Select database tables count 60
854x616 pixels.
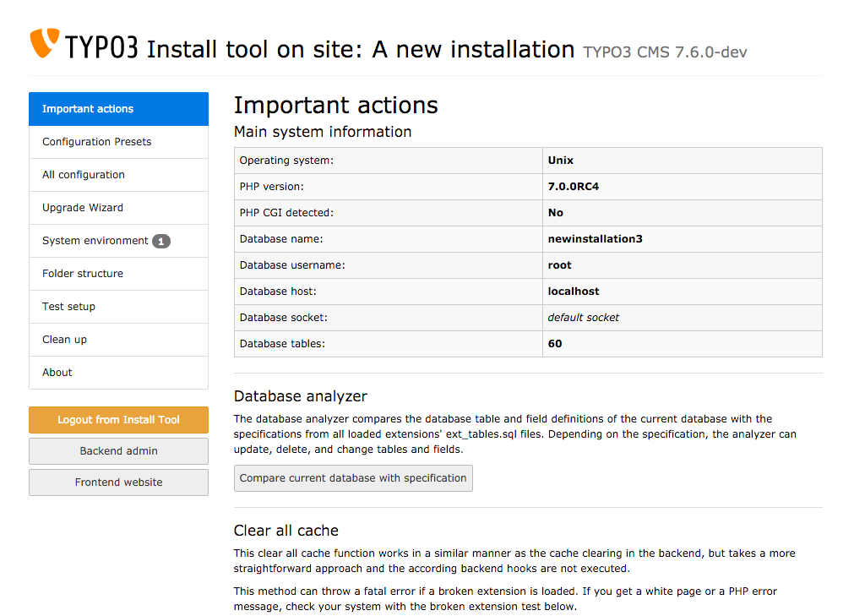(x=554, y=344)
